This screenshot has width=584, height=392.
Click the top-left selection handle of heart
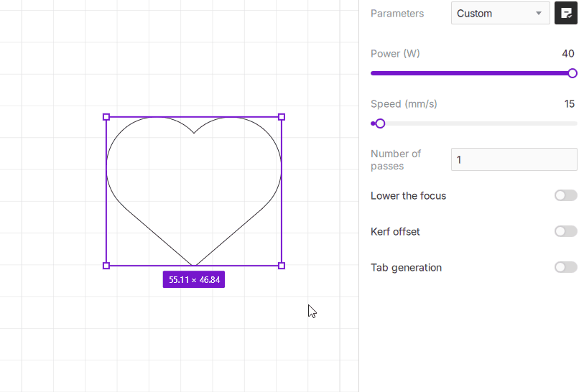(x=106, y=116)
